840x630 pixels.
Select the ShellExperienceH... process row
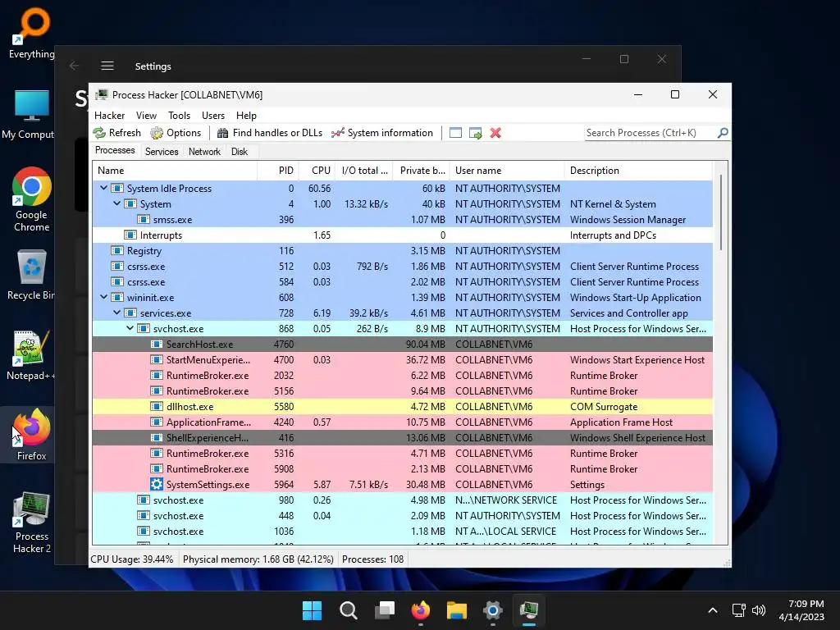(x=402, y=438)
